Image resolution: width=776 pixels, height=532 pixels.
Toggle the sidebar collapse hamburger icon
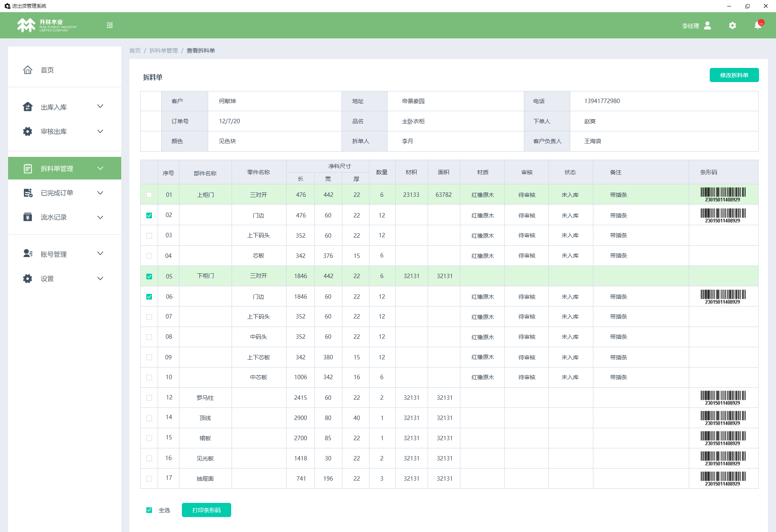tap(110, 25)
